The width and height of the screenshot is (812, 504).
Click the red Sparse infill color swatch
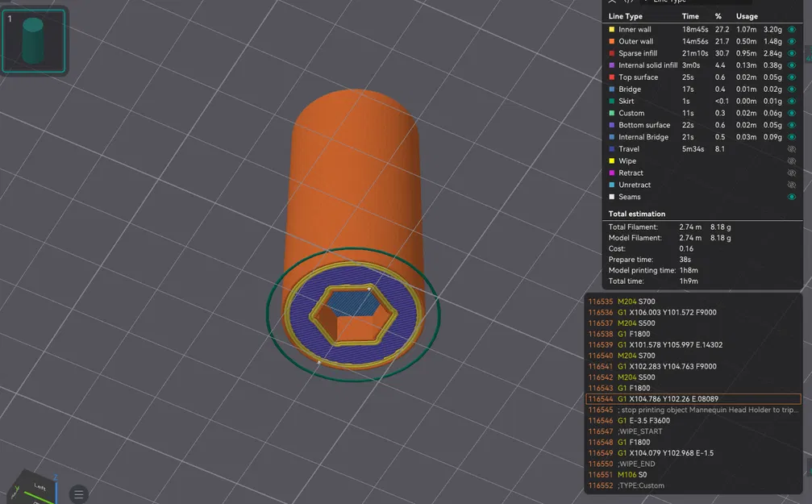(611, 53)
